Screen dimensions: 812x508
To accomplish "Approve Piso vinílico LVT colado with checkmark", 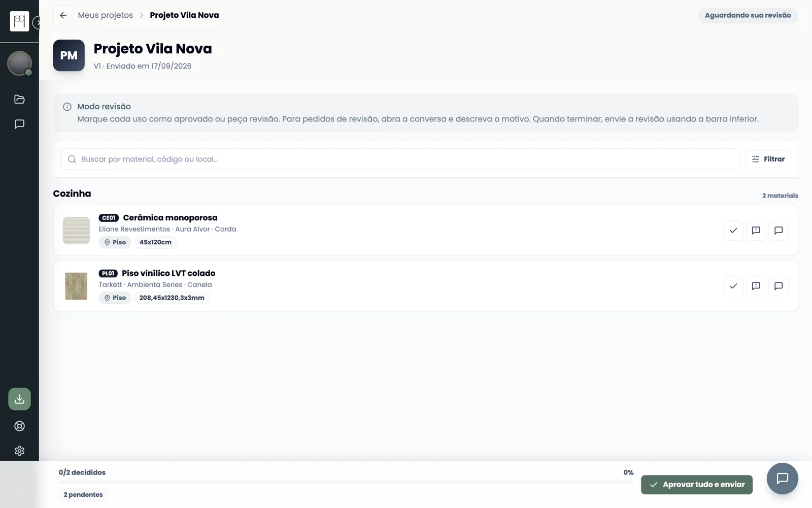I will point(733,286).
